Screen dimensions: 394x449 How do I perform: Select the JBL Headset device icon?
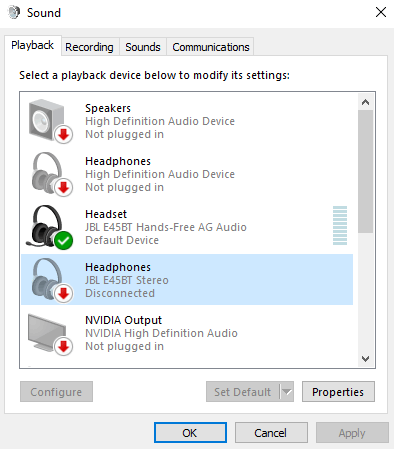point(50,227)
